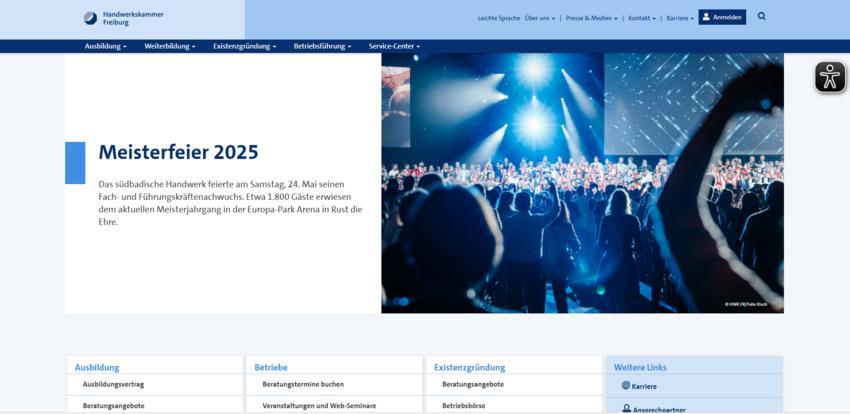Expand the Service-Center navigation menu
This screenshot has width=850, height=414.
click(x=394, y=46)
